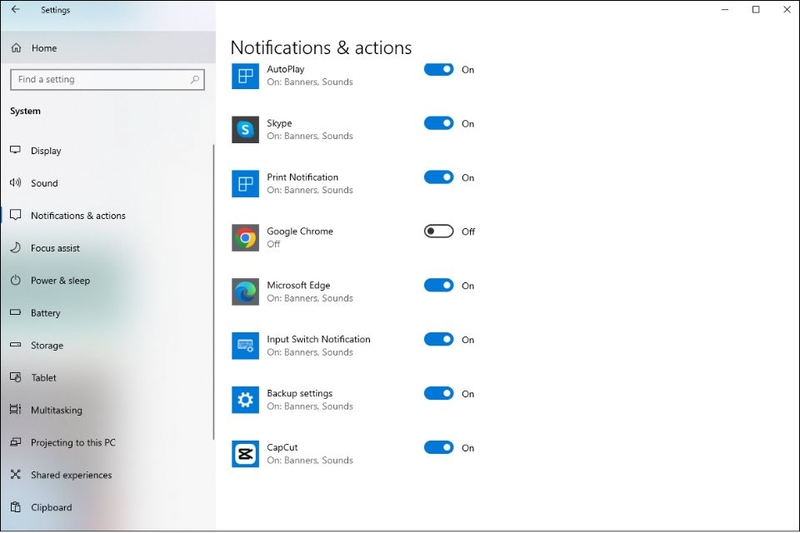Click the AutoPlay app icon
The width and height of the screenshot is (800, 533).
click(245, 75)
